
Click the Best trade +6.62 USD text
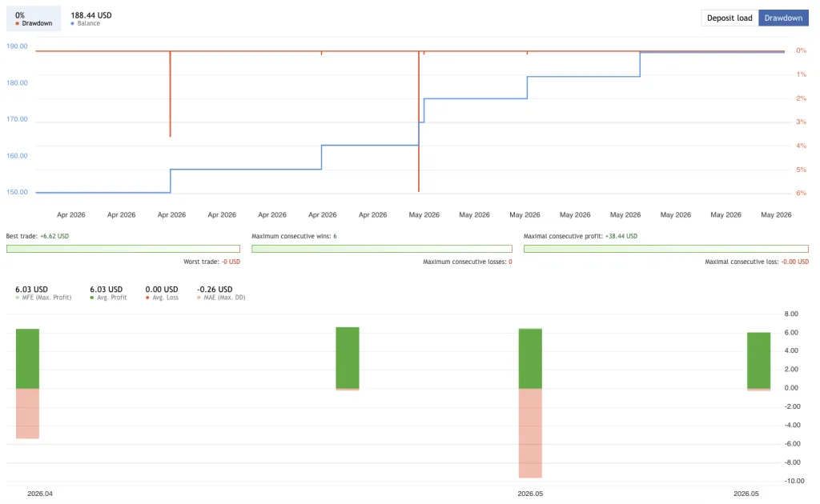point(38,236)
